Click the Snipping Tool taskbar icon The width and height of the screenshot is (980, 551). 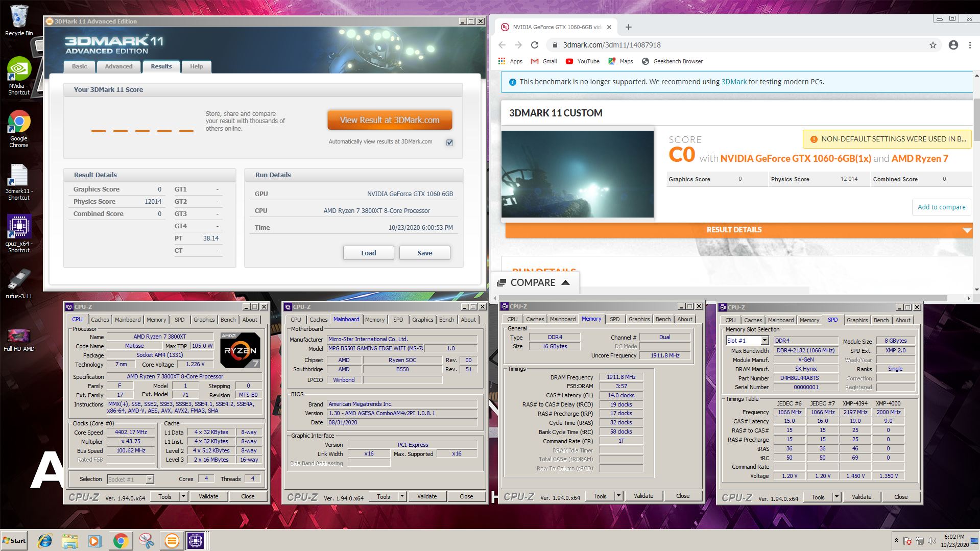tap(147, 541)
